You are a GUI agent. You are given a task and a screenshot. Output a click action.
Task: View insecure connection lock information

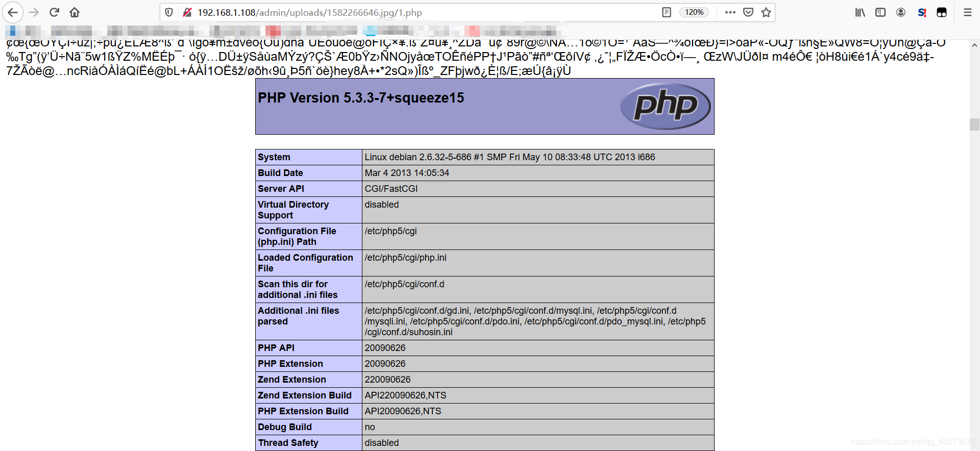[187, 12]
